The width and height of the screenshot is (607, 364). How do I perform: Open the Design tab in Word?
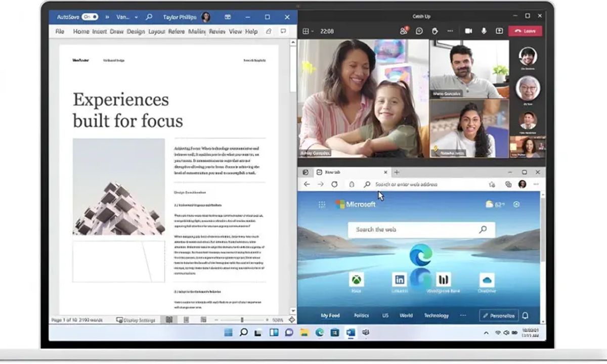(136, 31)
